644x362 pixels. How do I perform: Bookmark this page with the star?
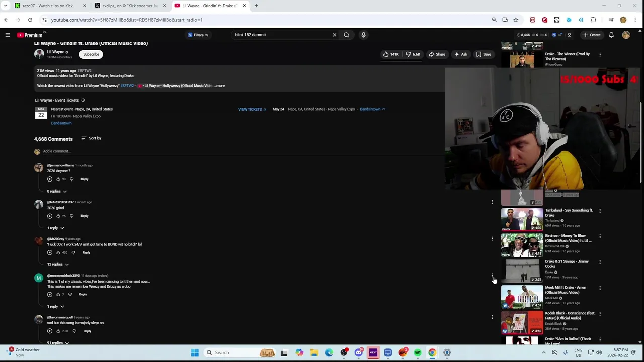coord(516,20)
